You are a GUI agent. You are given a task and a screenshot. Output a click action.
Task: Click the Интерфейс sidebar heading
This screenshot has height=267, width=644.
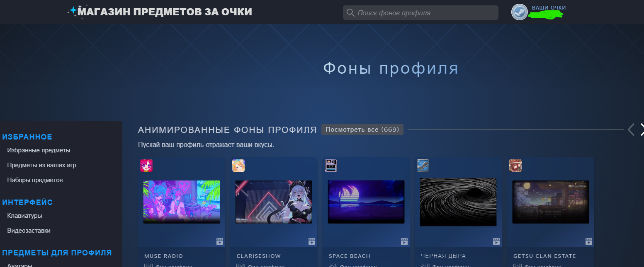point(27,202)
